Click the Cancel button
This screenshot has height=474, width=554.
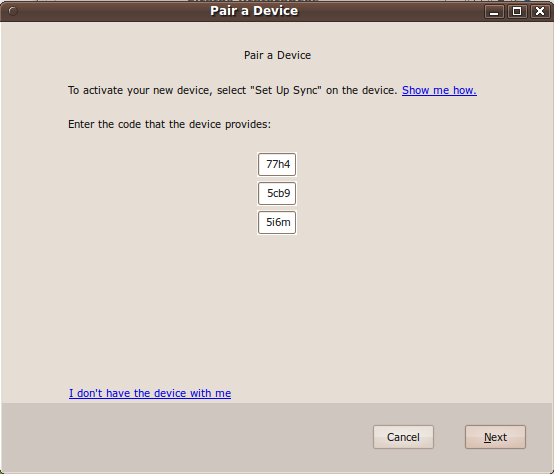[403, 437]
